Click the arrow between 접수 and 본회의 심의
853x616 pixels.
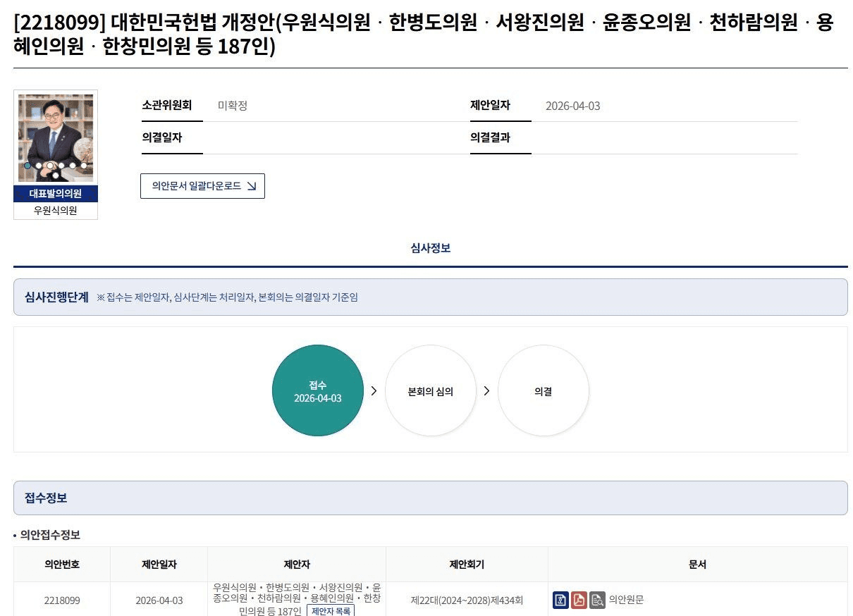[x=374, y=390]
